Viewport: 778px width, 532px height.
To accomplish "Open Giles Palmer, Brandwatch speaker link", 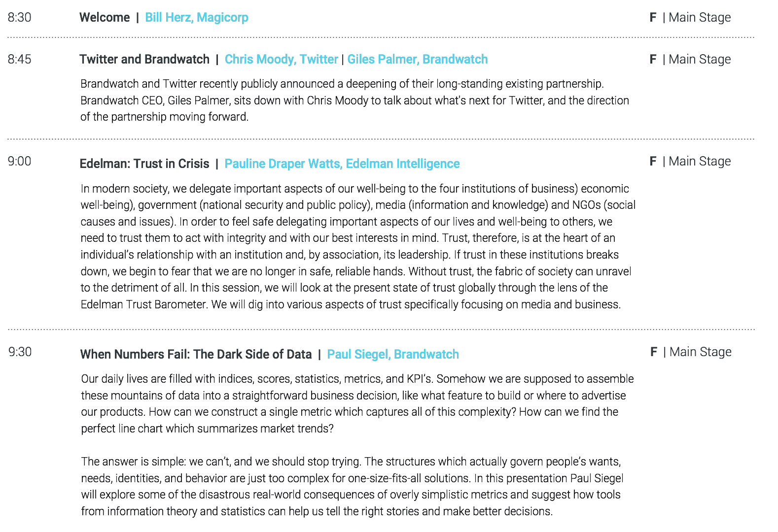I will click(x=417, y=60).
